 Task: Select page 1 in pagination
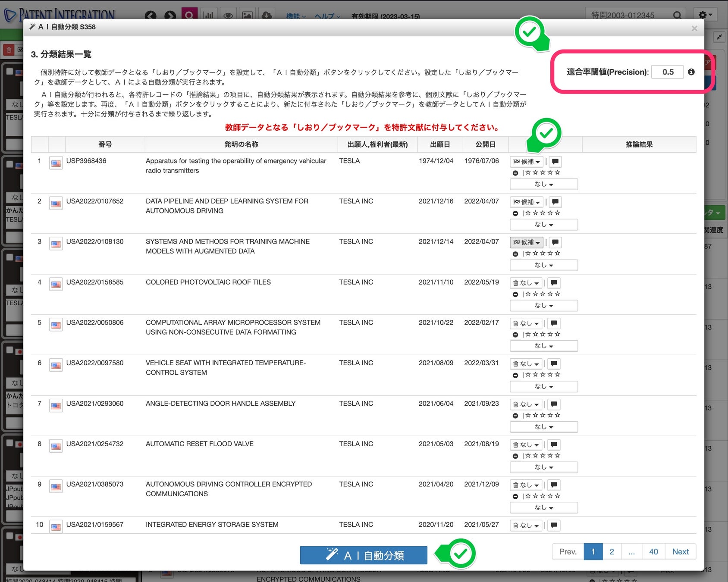coord(593,552)
